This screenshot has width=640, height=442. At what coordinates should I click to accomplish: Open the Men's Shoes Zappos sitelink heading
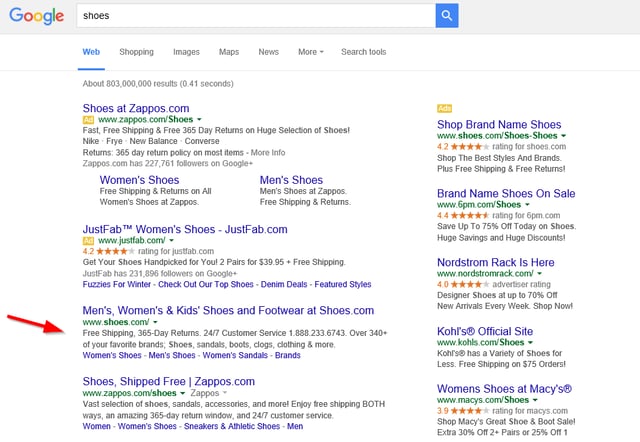[291, 180]
